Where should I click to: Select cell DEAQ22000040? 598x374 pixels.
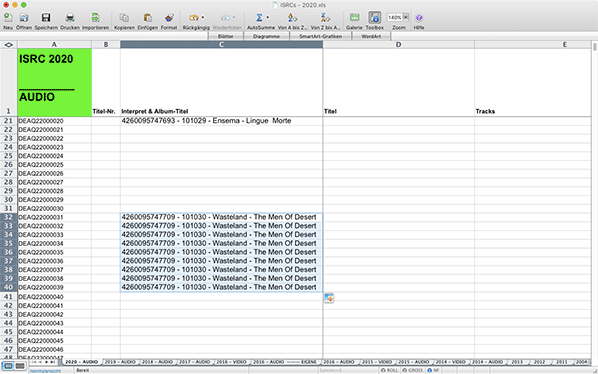(54, 297)
